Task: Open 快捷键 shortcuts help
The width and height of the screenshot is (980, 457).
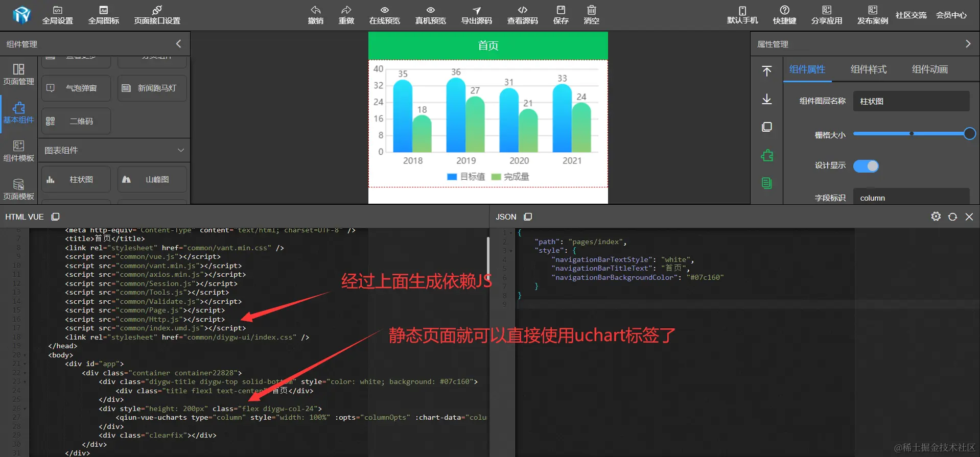Action: pos(784,15)
